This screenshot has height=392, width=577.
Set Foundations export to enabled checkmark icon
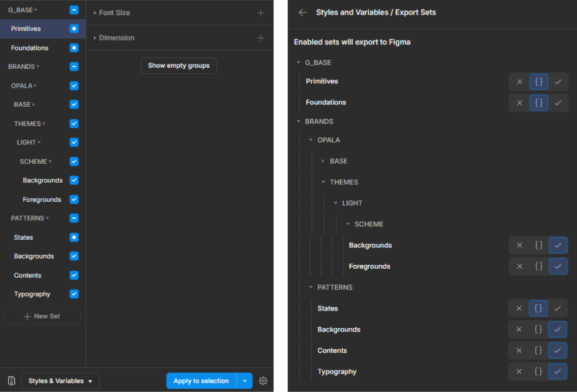pos(557,102)
